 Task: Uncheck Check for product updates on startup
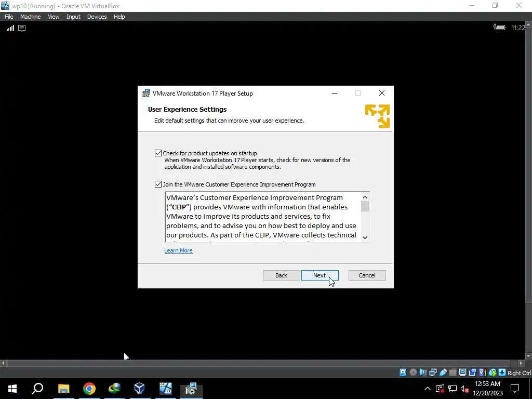(x=158, y=153)
